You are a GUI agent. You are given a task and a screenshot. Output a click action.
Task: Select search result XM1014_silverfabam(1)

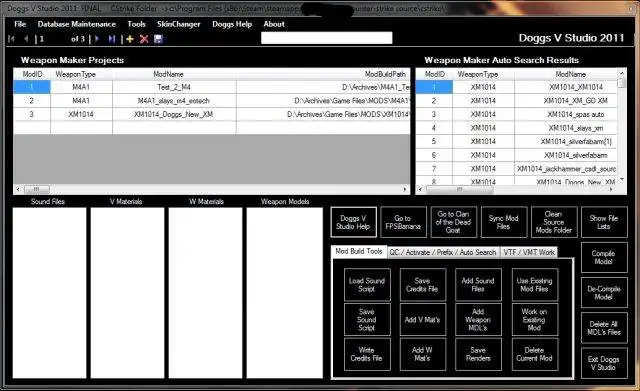pos(516,141)
